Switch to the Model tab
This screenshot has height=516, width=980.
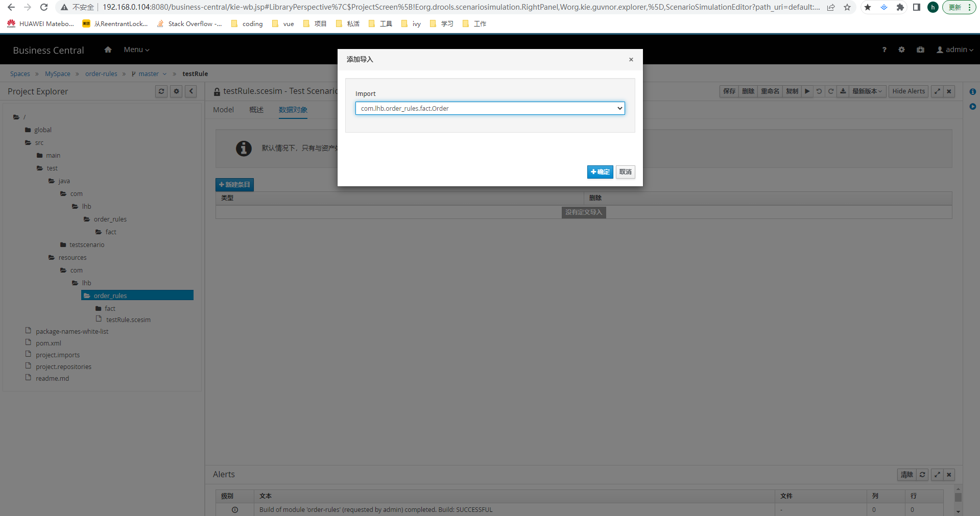click(223, 110)
